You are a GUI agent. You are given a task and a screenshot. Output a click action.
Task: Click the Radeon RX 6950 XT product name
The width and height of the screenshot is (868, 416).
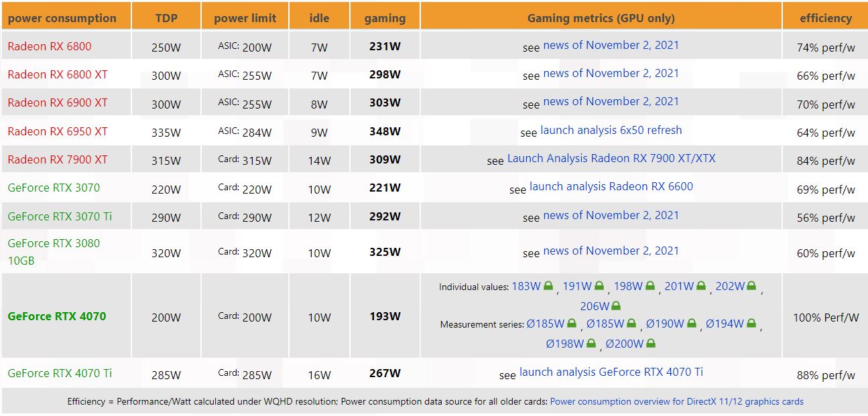(58, 131)
